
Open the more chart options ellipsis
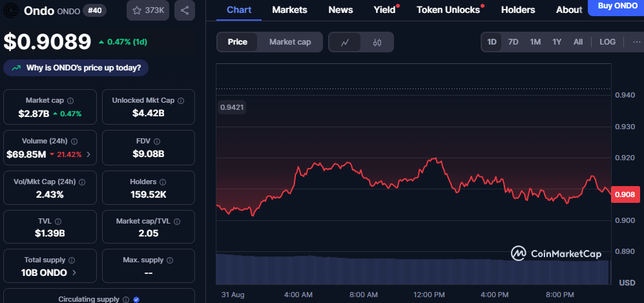pos(636,42)
